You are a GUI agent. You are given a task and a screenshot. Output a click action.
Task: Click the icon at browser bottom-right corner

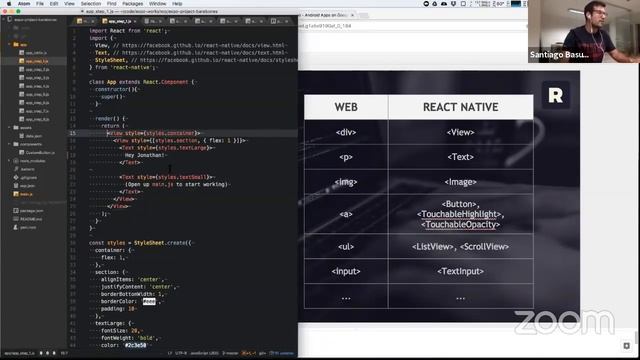click(627, 346)
